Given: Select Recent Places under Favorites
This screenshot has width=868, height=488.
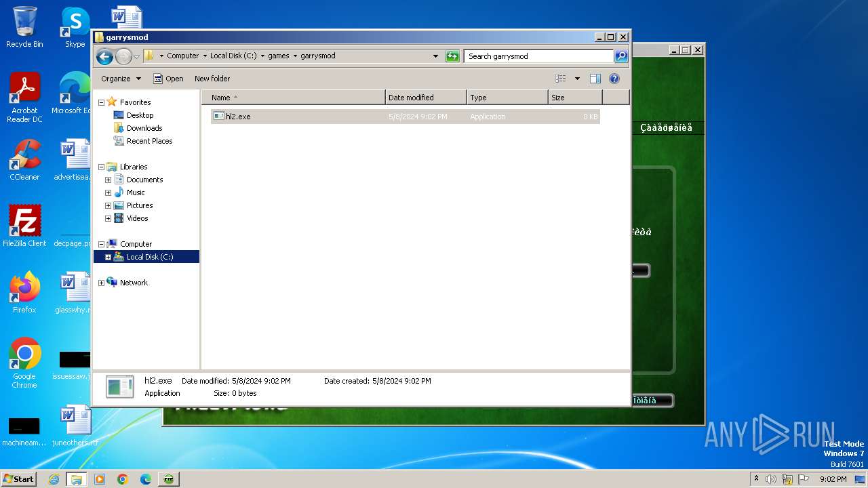Looking at the screenshot, I should point(149,141).
